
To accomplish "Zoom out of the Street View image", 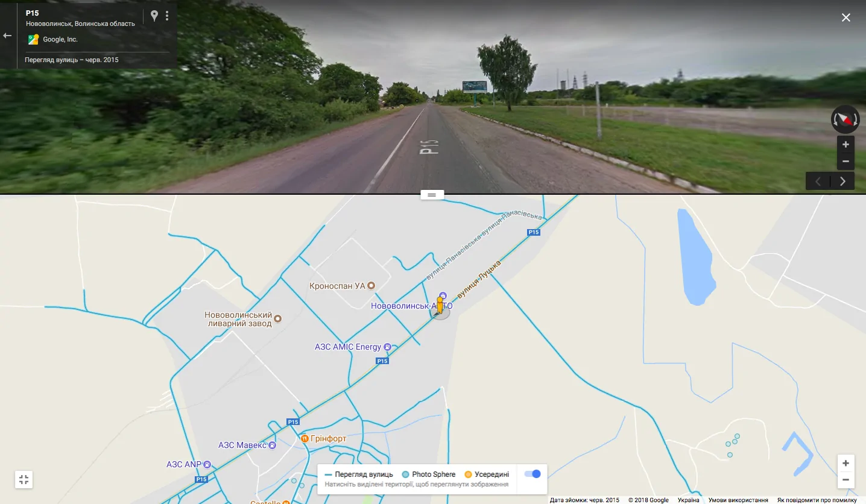I will [845, 162].
